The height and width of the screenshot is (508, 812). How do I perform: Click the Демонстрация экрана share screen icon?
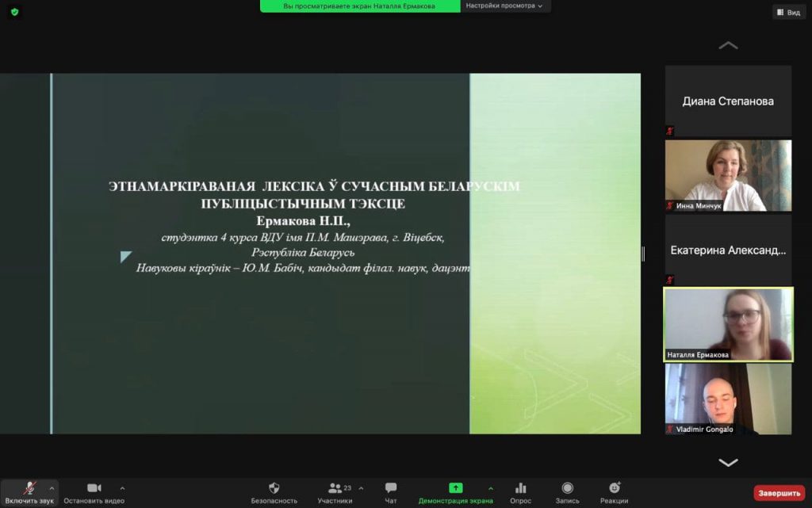point(456,488)
